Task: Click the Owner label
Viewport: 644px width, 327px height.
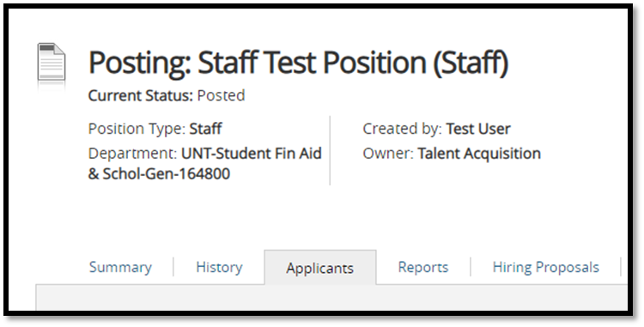Action: pos(388,154)
